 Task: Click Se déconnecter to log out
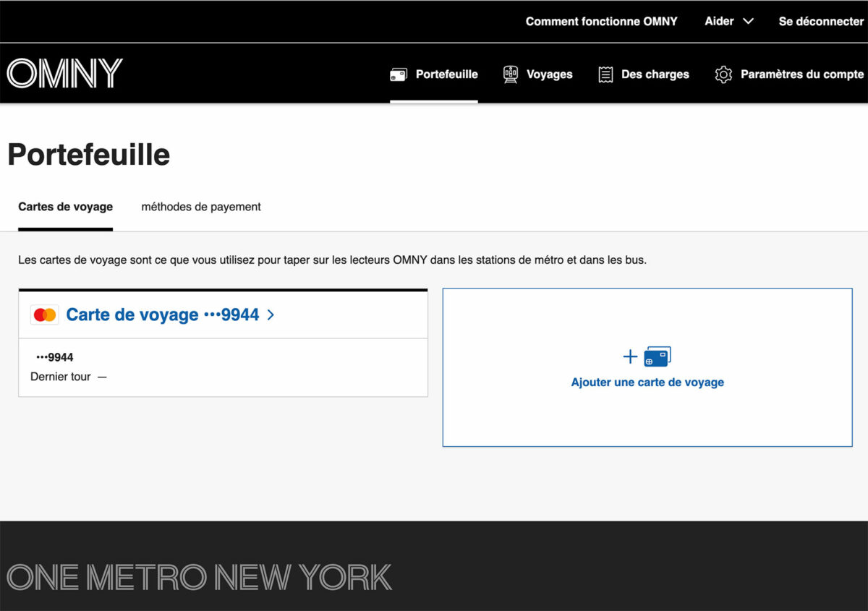click(x=821, y=21)
